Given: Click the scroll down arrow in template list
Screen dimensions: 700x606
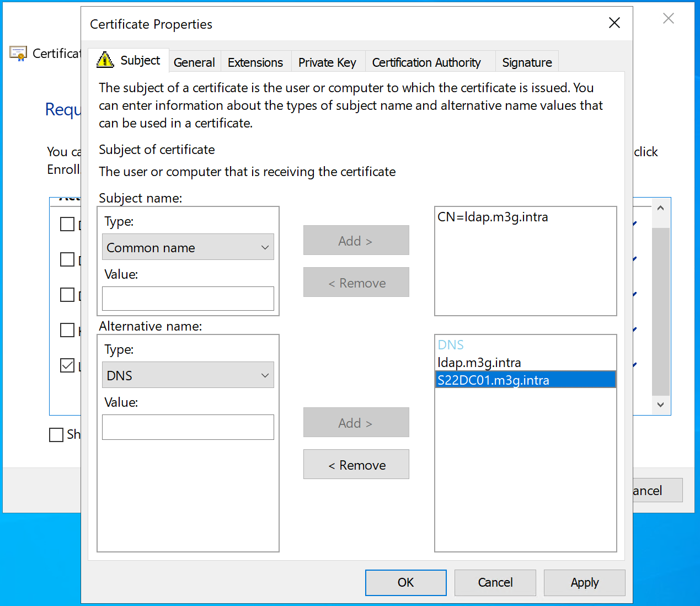Looking at the screenshot, I should pos(660,405).
